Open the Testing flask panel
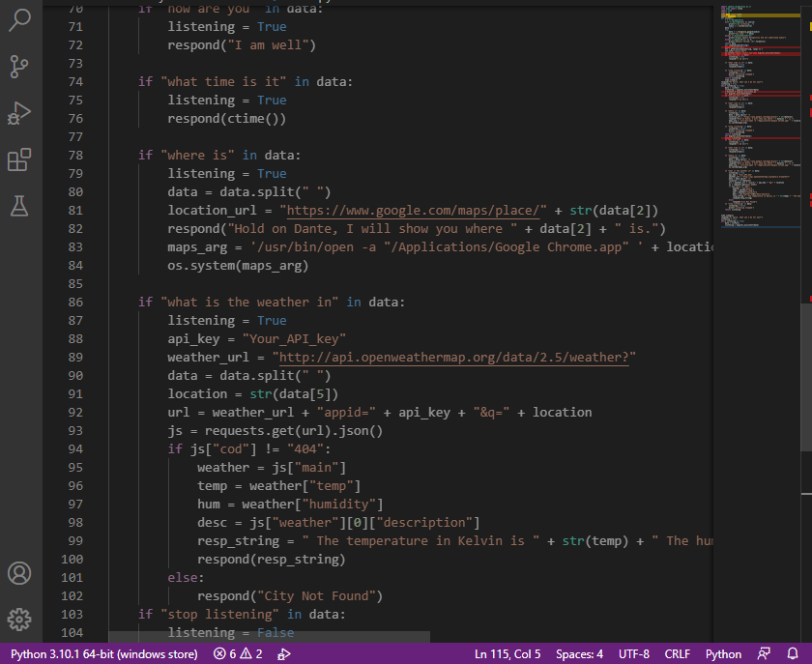The image size is (812, 664). point(20,205)
